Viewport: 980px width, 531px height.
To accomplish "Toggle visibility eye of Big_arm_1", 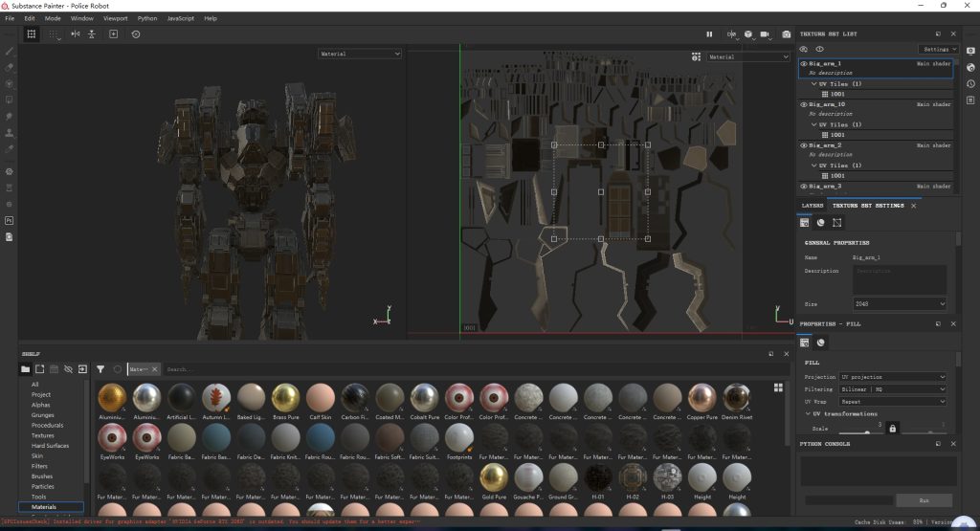I will [x=804, y=64].
